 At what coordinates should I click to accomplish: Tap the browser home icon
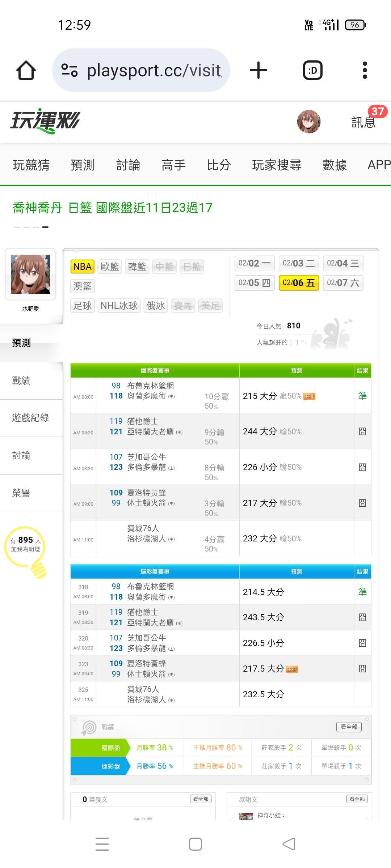click(x=26, y=70)
